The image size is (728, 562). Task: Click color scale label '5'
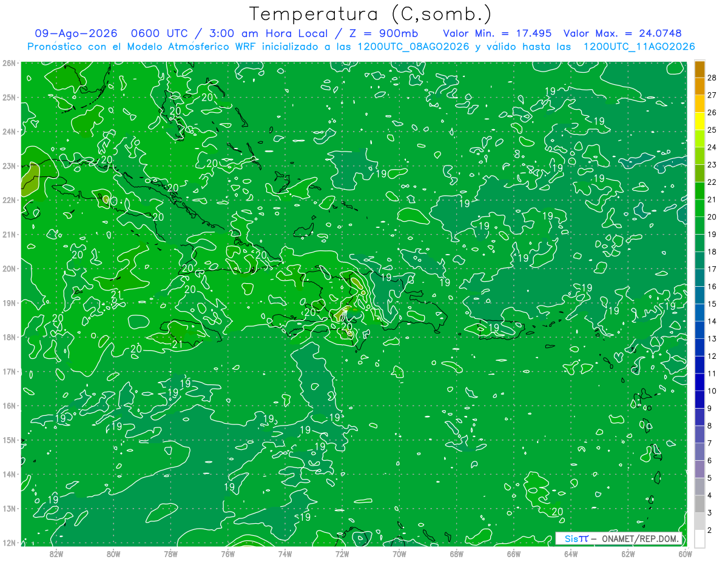click(x=710, y=478)
